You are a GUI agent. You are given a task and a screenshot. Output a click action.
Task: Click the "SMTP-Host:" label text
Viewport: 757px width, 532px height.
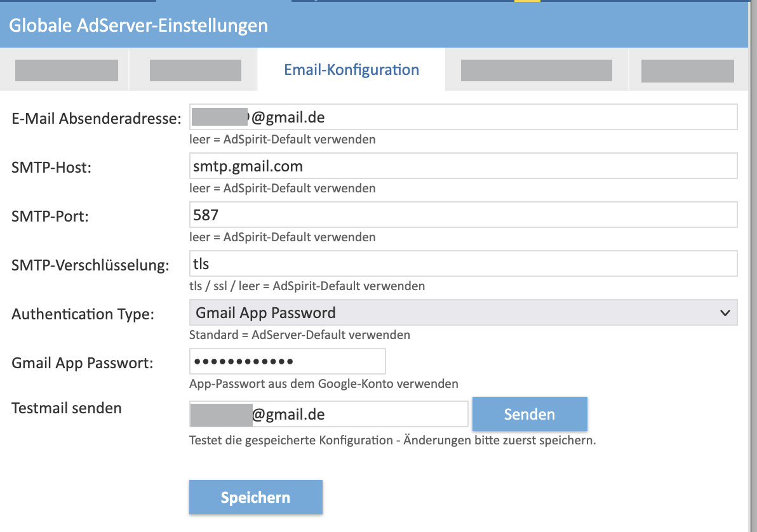click(51, 168)
